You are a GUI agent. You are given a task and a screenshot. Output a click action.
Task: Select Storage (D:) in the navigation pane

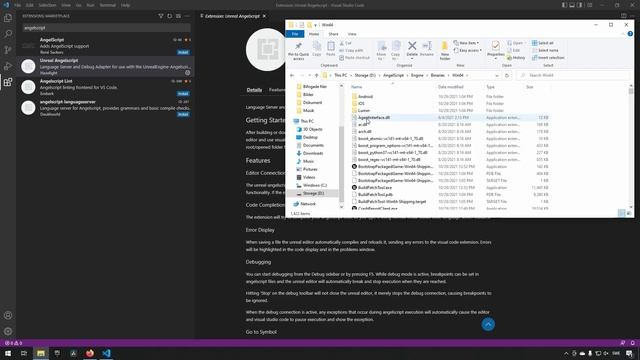(313, 193)
